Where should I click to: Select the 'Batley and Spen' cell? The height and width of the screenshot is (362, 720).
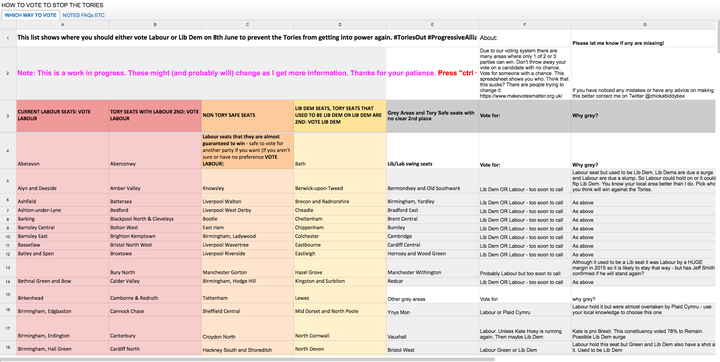point(62,254)
